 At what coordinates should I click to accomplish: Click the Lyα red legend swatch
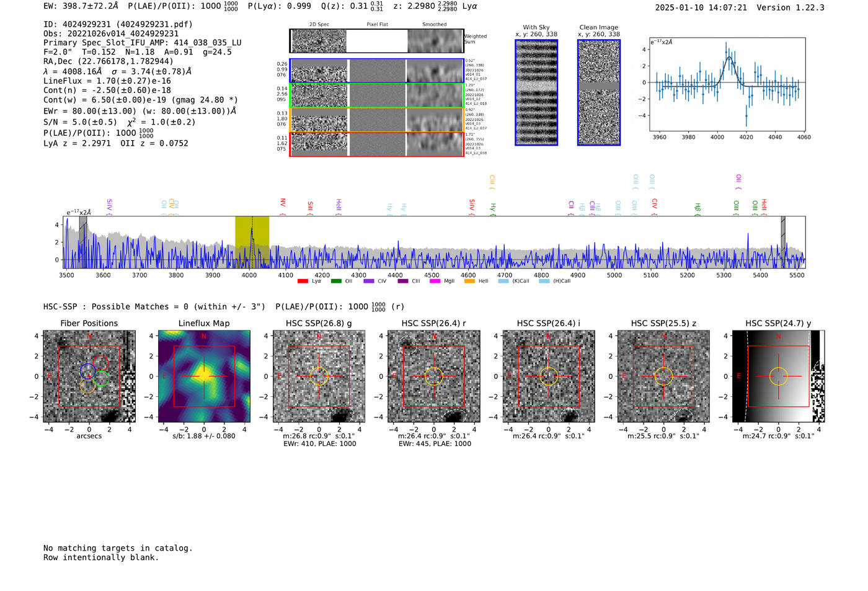[x=303, y=281]
